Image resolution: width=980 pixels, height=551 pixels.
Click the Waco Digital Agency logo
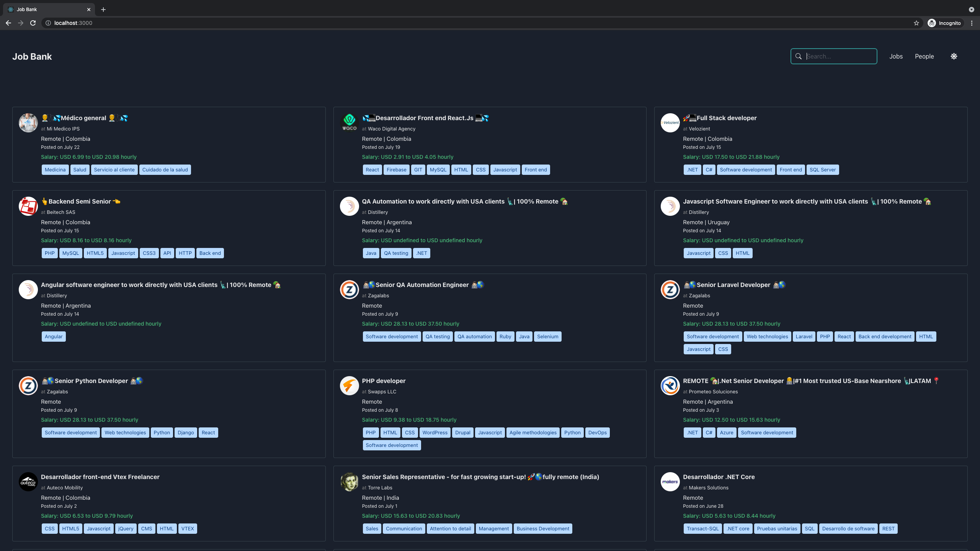pyautogui.click(x=349, y=122)
